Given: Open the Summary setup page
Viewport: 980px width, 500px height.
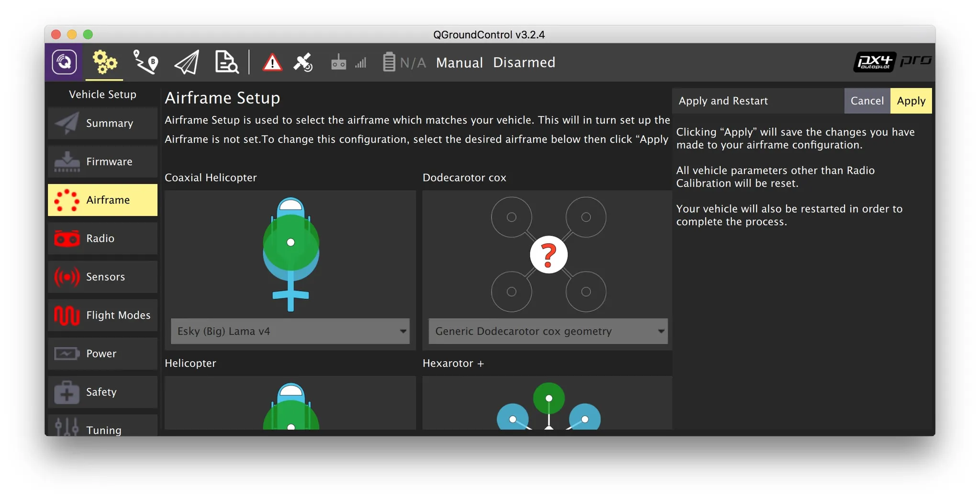Looking at the screenshot, I should click(x=102, y=124).
